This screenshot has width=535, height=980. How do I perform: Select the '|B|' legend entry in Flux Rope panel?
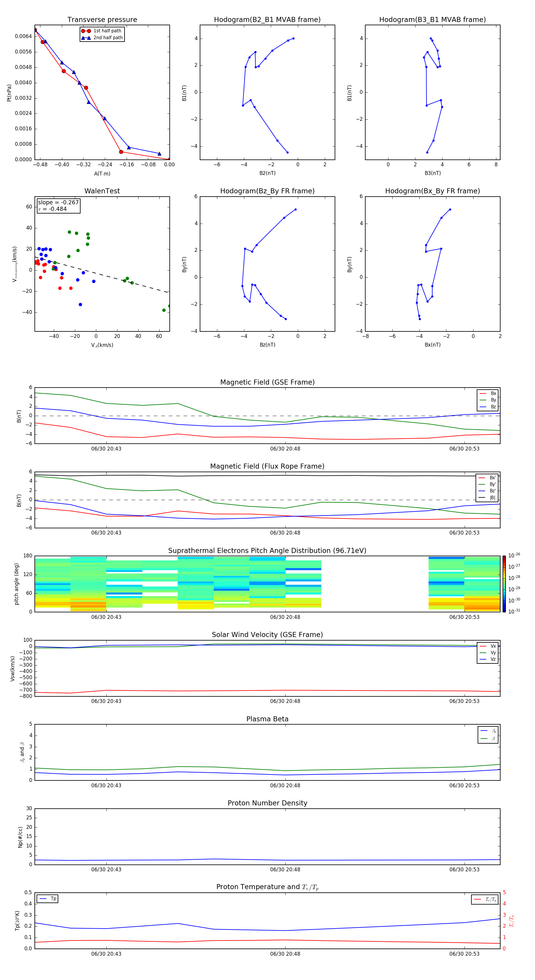point(487,498)
